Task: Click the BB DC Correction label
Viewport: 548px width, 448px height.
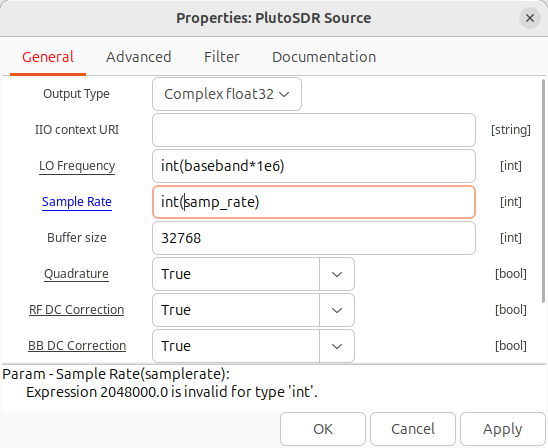Action: 77,346
